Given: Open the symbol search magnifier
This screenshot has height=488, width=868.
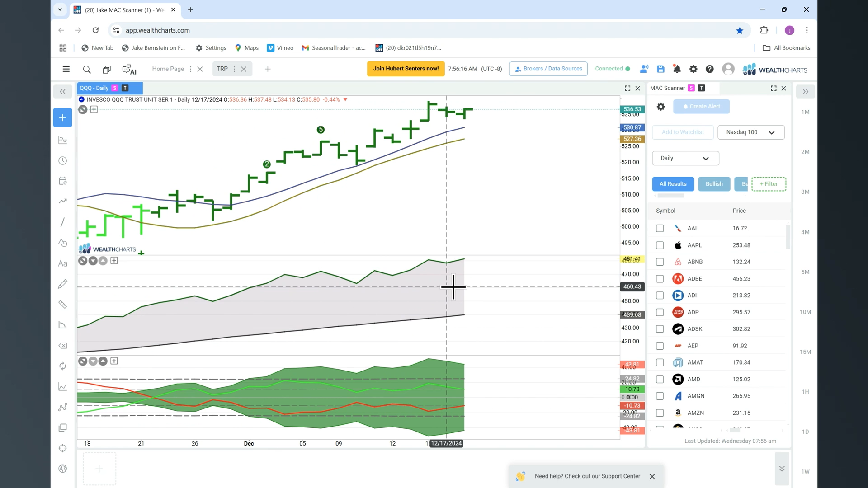Looking at the screenshot, I should coord(87,69).
